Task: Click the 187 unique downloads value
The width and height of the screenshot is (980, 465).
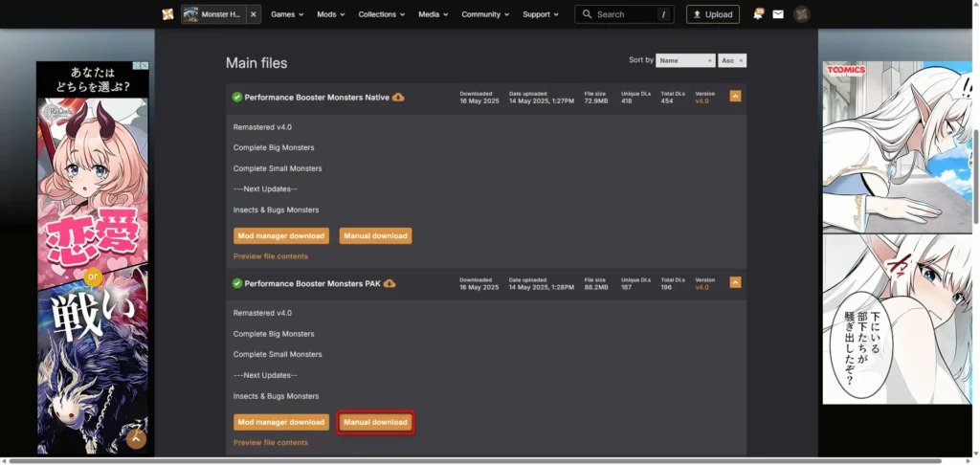Action: click(627, 287)
